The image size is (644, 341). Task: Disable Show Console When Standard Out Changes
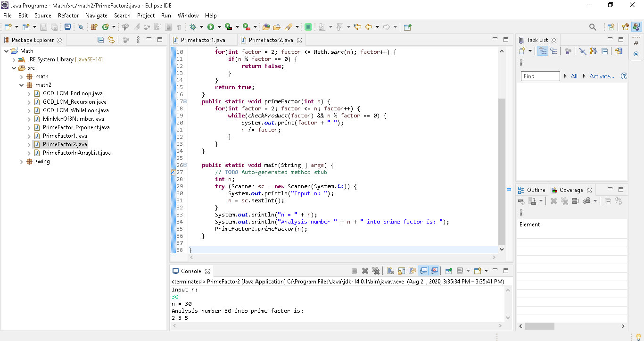[424, 270]
